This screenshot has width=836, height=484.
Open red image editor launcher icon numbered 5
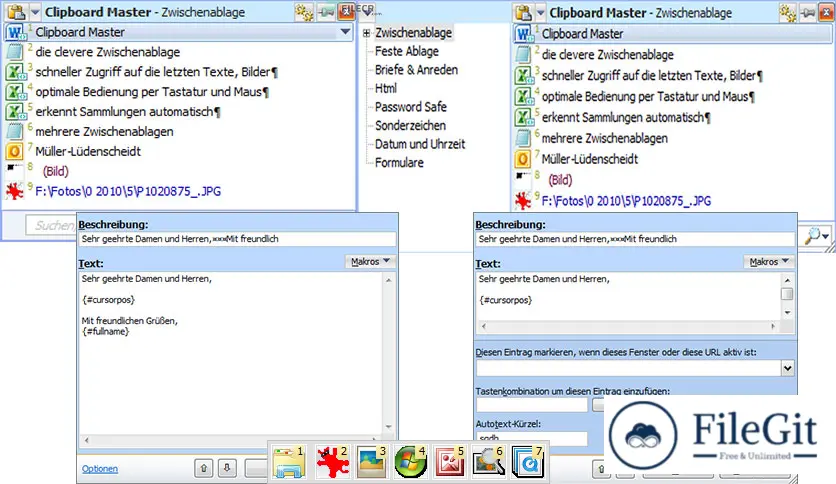point(449,462)
